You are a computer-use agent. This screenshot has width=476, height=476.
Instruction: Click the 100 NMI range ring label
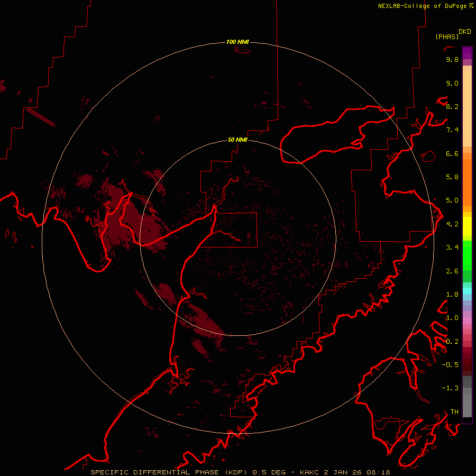tap(237, 42)
